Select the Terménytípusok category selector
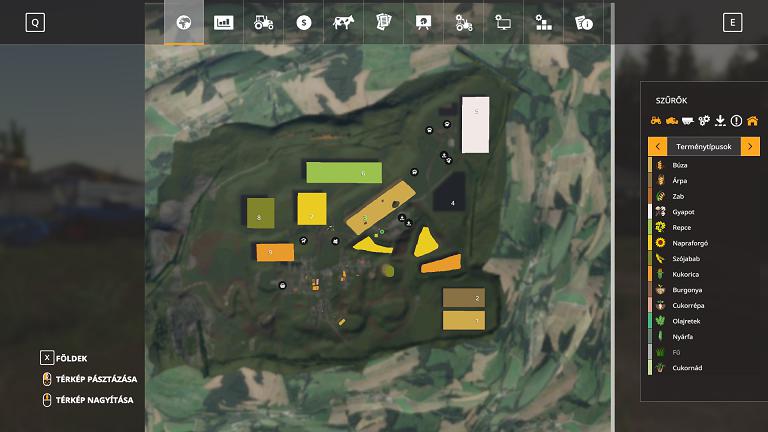This screenshot has width=768, height=432. [x=704, y=147]
